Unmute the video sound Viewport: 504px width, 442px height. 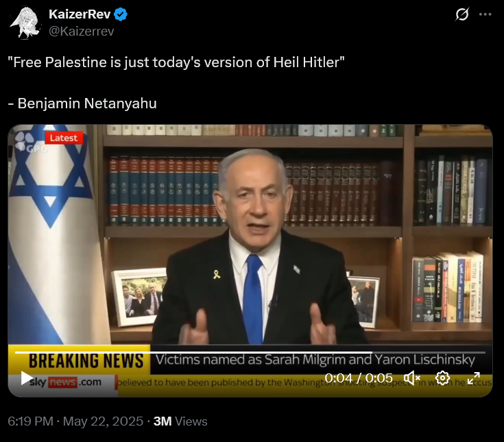tap(411, 378)
